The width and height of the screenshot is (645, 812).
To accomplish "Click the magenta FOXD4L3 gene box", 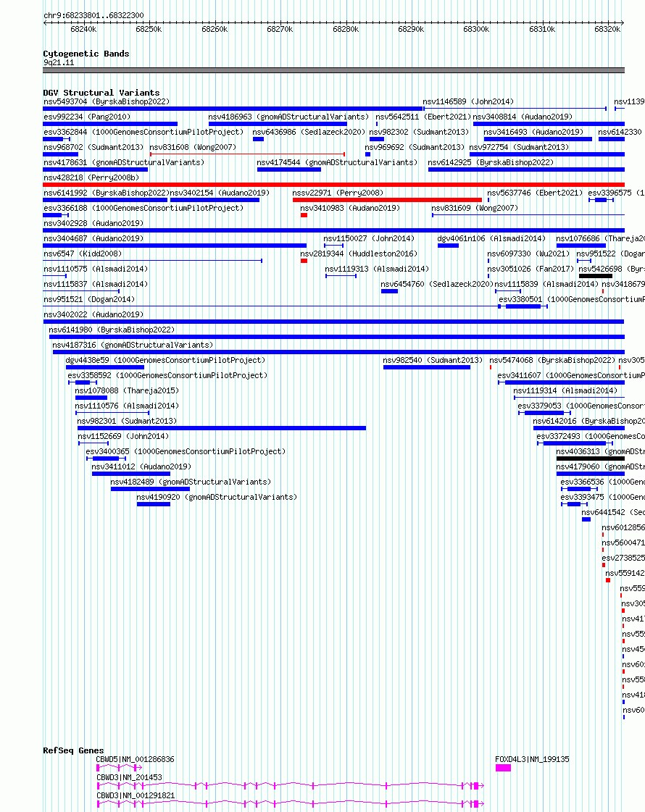I will click(x=503, y=768).
